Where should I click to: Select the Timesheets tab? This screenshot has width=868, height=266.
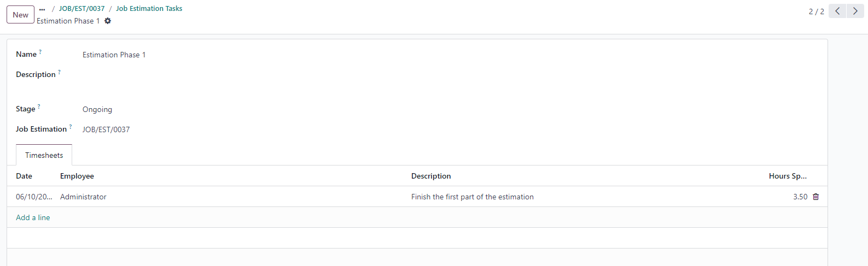click(44, 155)
